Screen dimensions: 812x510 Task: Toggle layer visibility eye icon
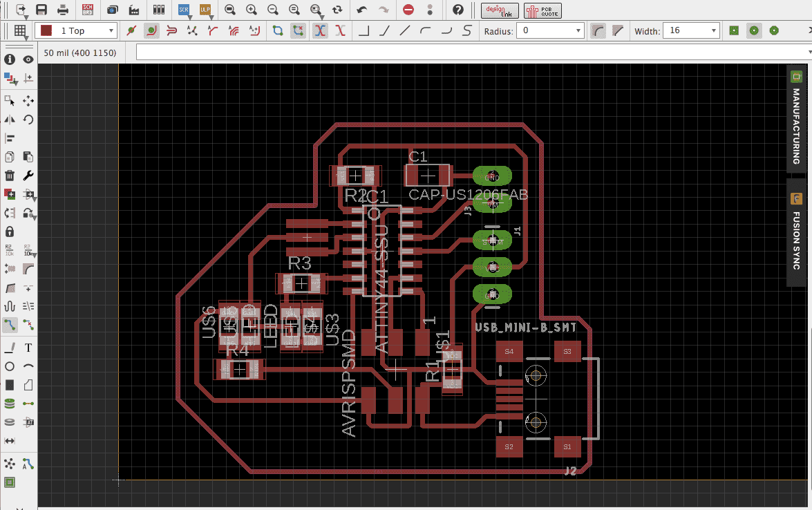[28, 59]
